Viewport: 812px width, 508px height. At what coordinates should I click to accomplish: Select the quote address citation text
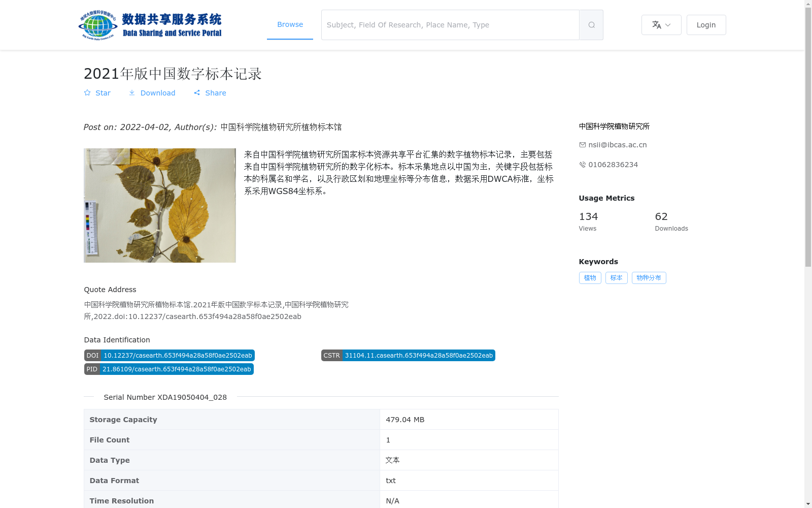coord(216,310)
